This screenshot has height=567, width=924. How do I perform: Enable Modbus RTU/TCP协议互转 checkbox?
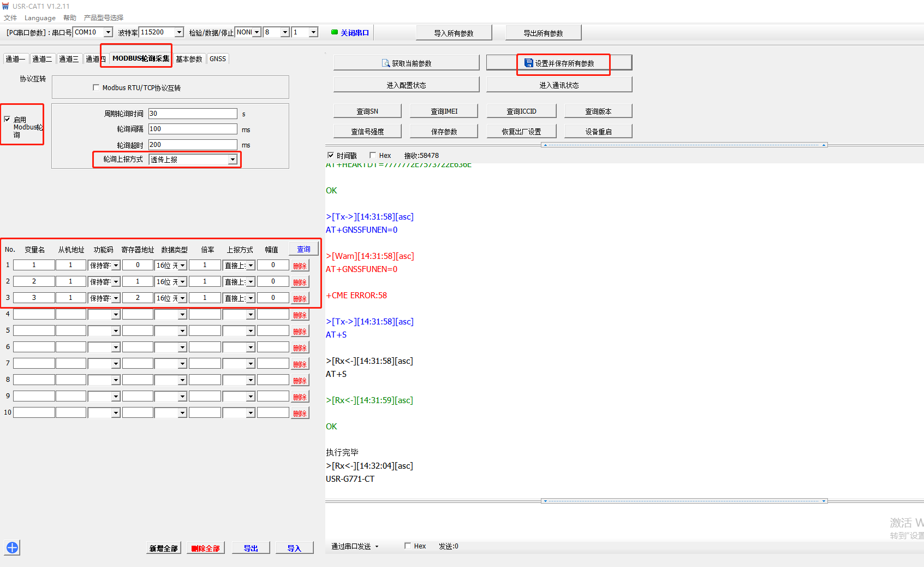click(x=96, y=87)
